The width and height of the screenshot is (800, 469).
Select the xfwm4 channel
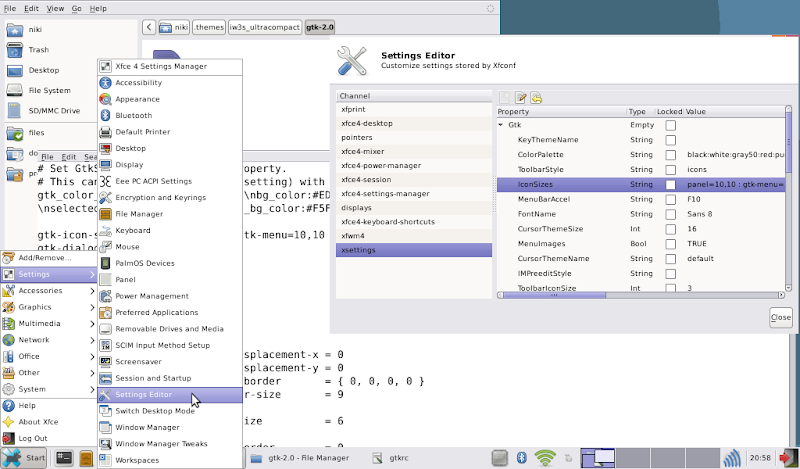pyautogui.click(x=414, y=236)
